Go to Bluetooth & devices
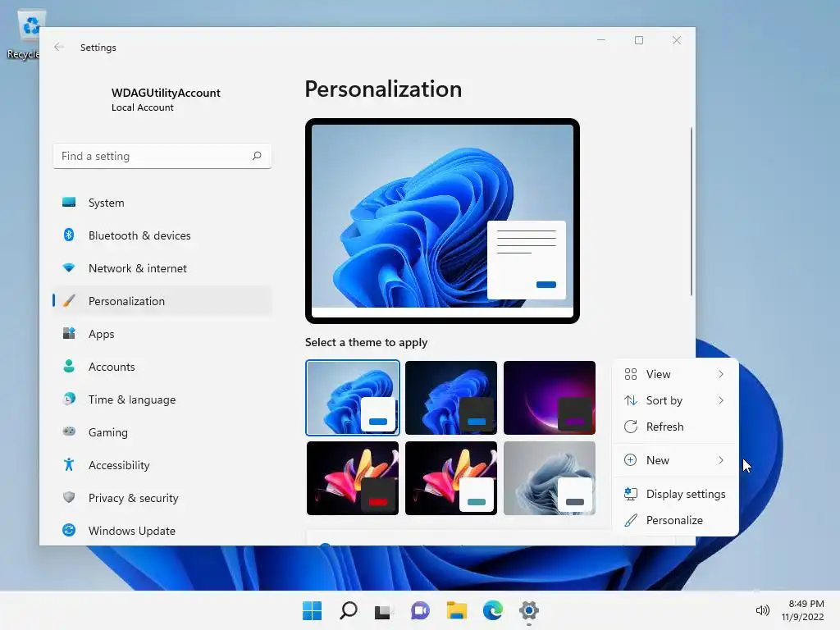The height and width of the screenshot is (630, 840). [162, 235]
